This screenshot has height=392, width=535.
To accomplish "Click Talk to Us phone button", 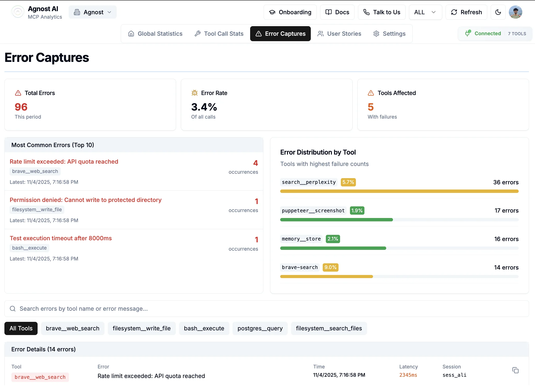I will point(382,12).
